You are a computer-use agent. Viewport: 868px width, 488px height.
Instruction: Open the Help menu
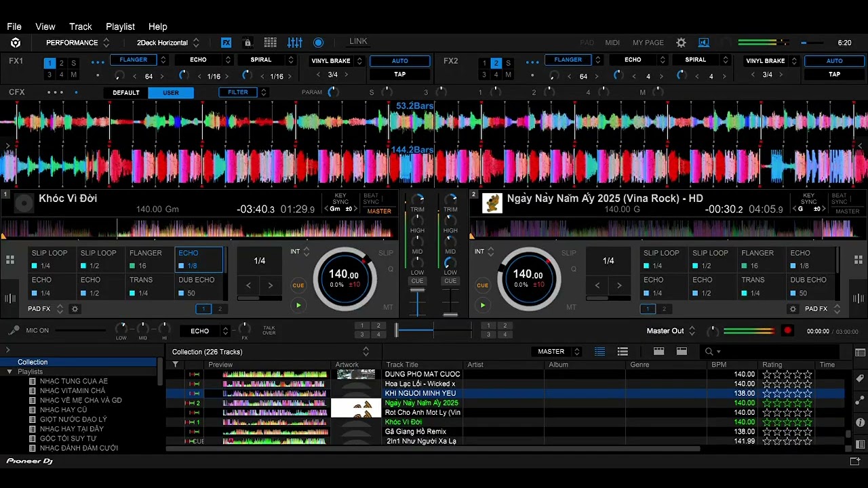click(x=157, y=26)
